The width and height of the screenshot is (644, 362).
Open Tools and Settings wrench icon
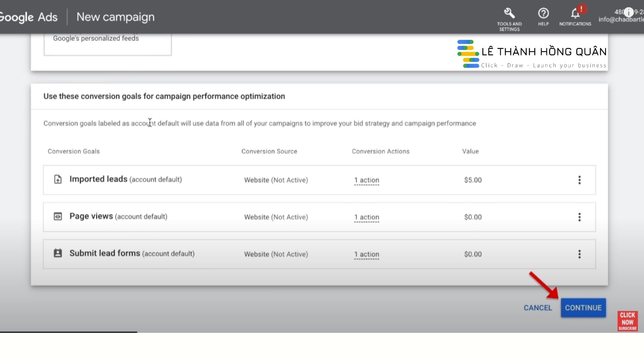pyautogui.click(x=509, y=14)
